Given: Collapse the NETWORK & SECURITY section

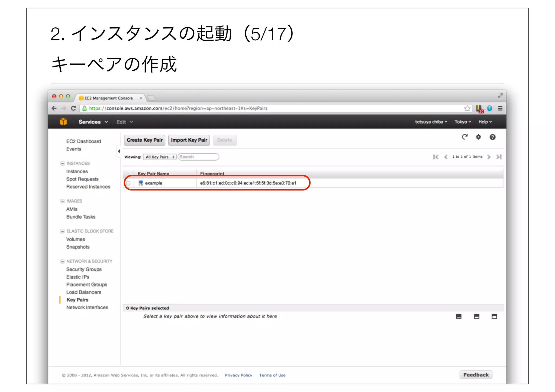Looking at the screenshot, I should [62, 261].
